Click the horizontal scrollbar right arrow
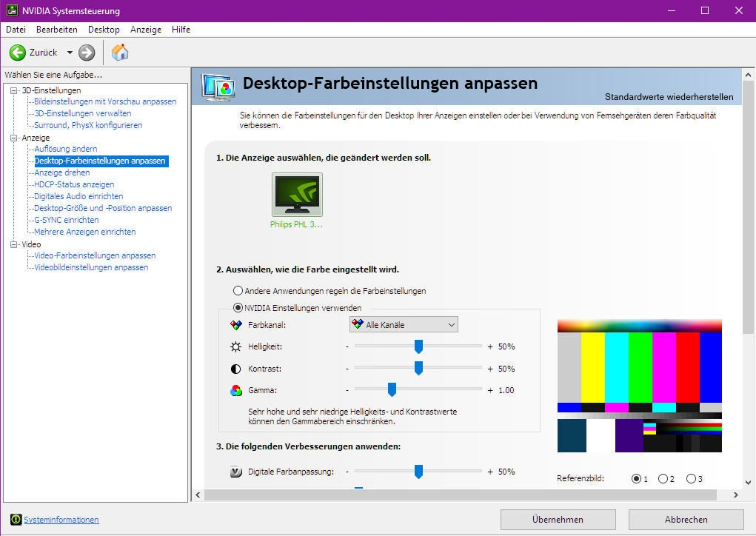Image resolution: width=756 pixels, height=536 pixels. pyautogui.click(x=736, y=495)
